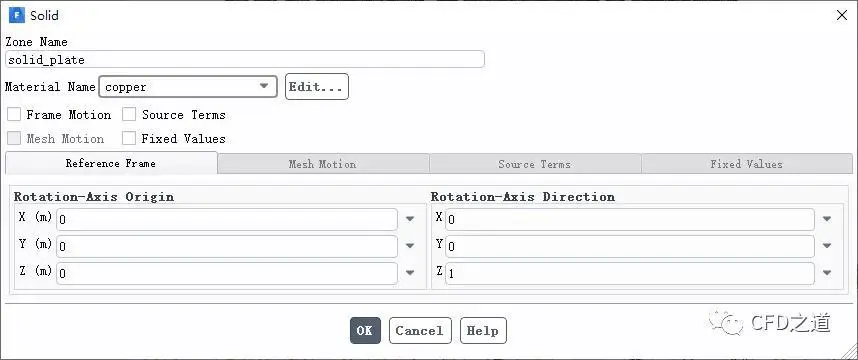Check the Fixed Values option
This screenshot has width=858, height=360.
pyautogui.click(x=129, y=138)
